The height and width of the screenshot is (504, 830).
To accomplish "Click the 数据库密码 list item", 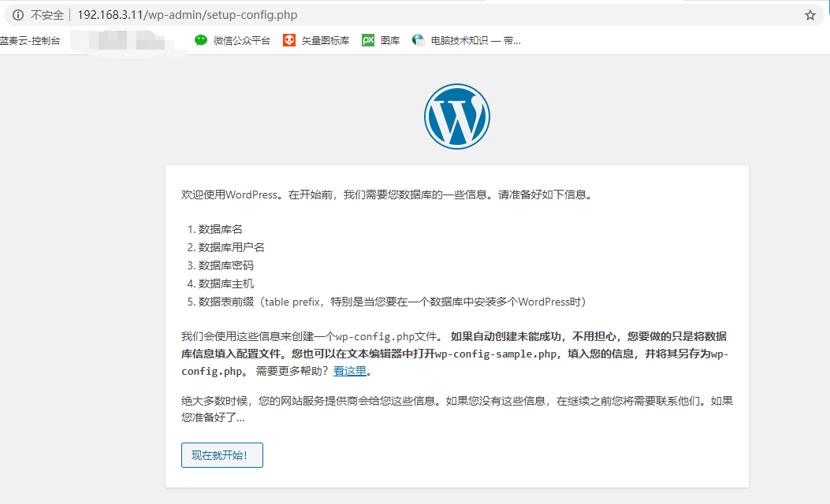I will 225,265.
